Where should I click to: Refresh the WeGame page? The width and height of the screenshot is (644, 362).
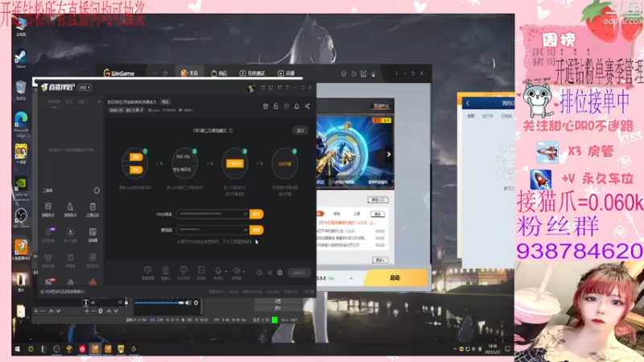(166, 73)
